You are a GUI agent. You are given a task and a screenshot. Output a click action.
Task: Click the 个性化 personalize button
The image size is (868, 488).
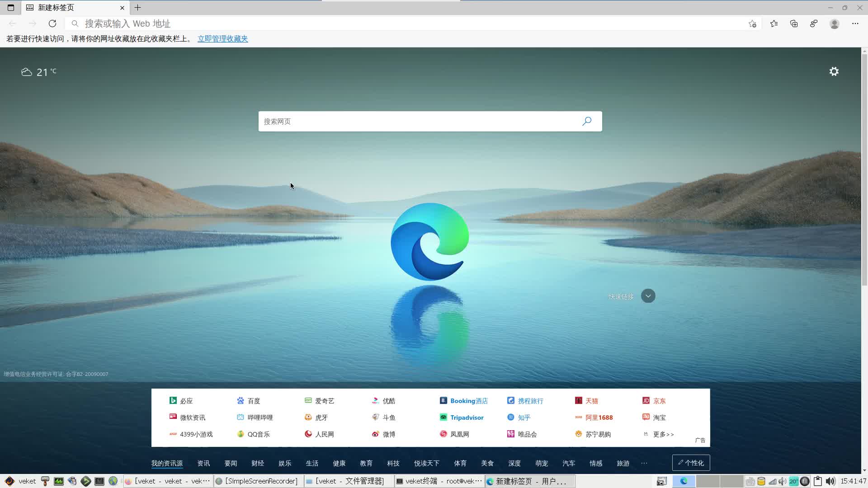[691, 463]
